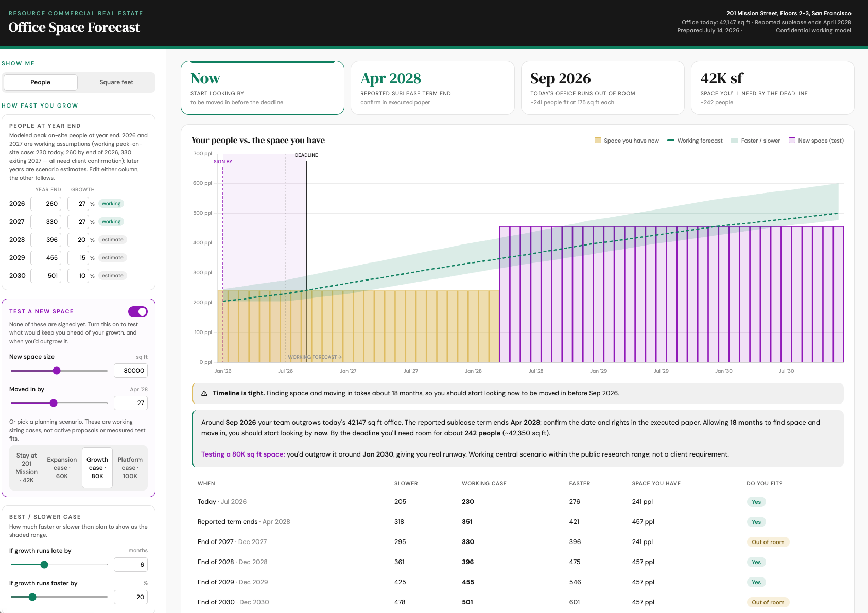Click the new space size 80000 field
Image resolution: width=868 pixels, height=613 pixels.
pyautogui.click(x=131, y=371)
